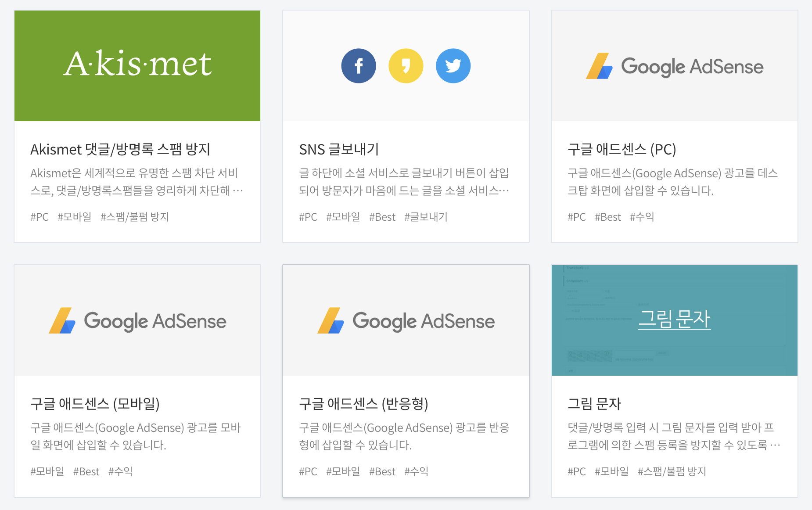Viewport: 812px width, 510px height.
Task: Select #PC tag on SNS 글보내기 card
Action: pyautogui.click(x=308, y=217)
